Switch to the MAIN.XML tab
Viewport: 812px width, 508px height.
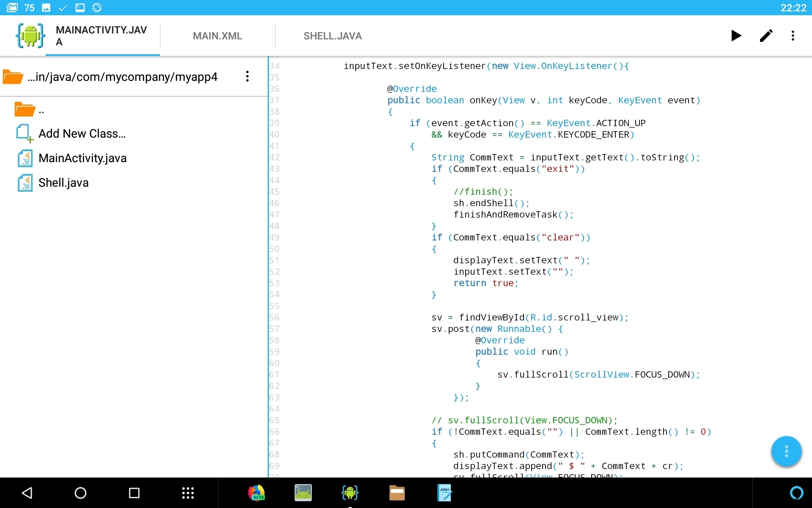pos(217,36)
